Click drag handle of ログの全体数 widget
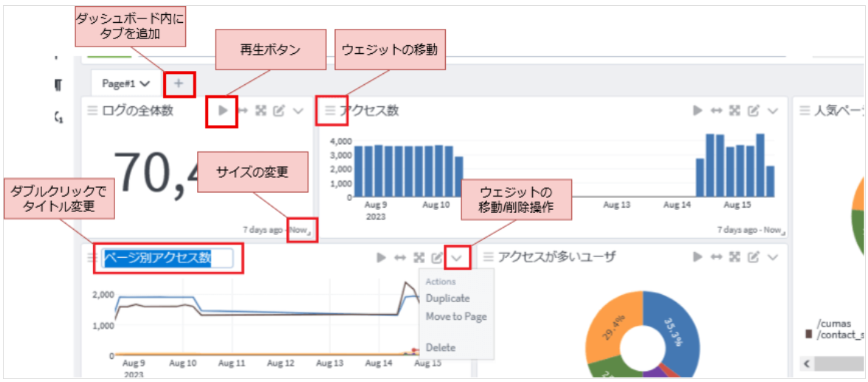868x382 pixels. 92,111
